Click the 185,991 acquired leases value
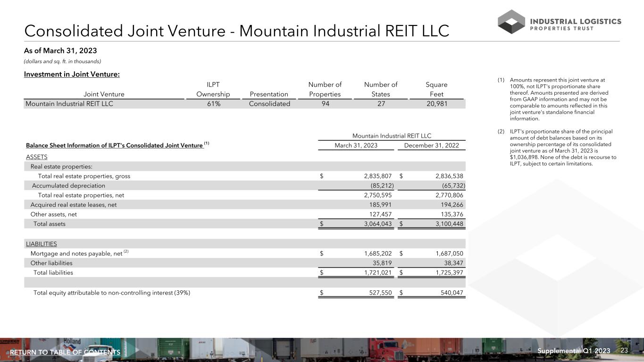This screenshot has height=362, width=644. pyautogui.click(x=381, y=205)
